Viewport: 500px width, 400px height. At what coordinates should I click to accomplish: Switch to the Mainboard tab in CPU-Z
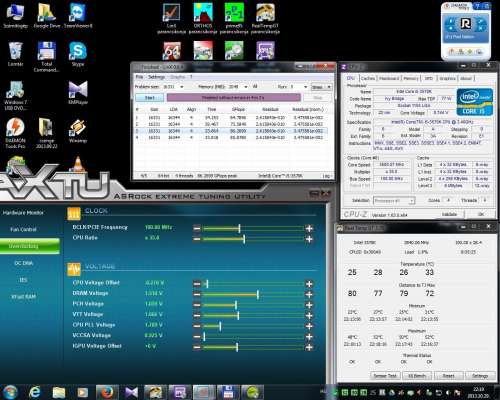tap(389, 78)
